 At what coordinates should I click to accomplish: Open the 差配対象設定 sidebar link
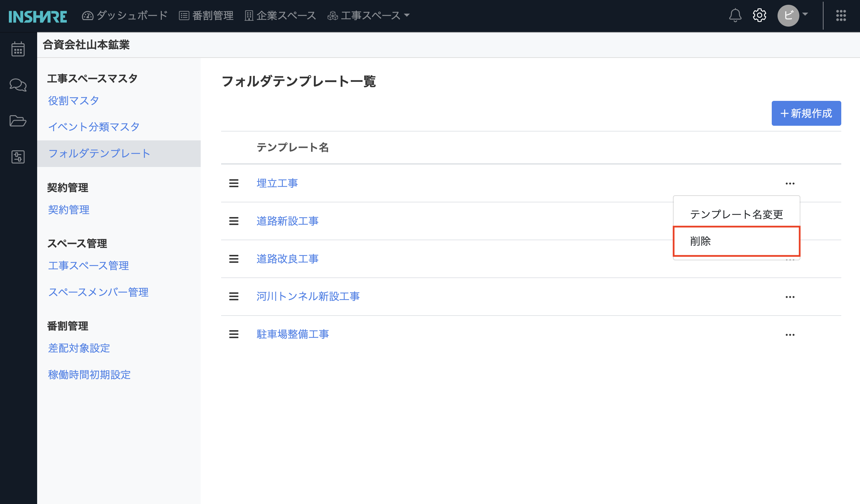pos(79,348)
